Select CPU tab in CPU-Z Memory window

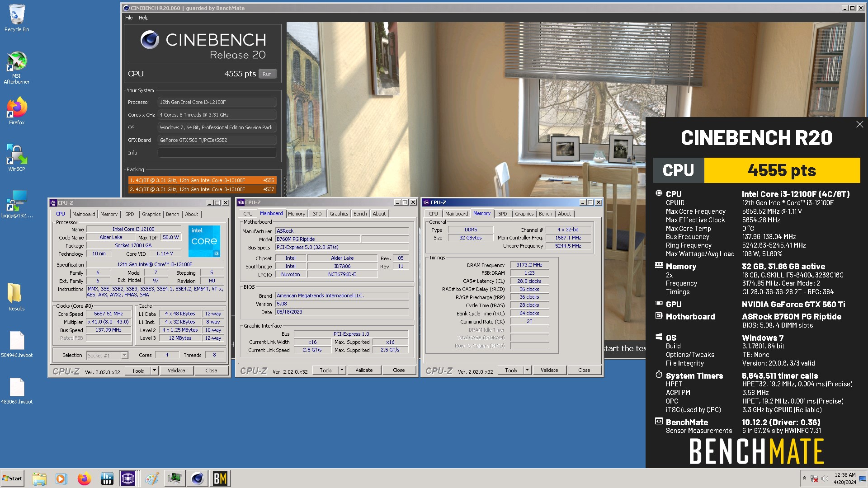point(434,214)
